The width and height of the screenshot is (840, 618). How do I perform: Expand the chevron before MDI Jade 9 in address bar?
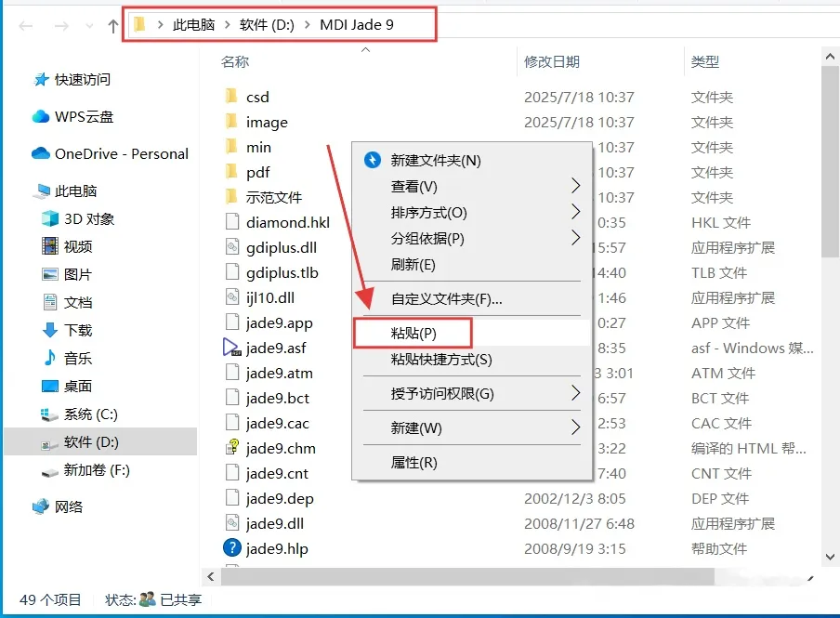[307, 25]
